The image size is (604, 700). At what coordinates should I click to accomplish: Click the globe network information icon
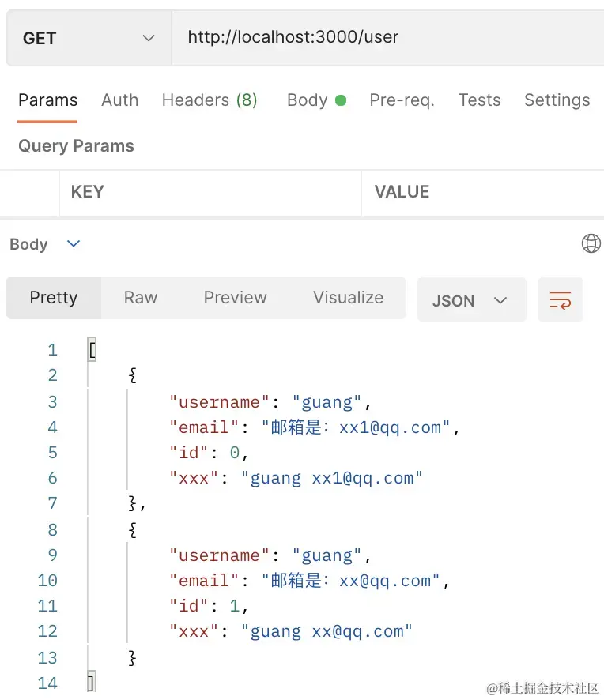coord(591,243)
